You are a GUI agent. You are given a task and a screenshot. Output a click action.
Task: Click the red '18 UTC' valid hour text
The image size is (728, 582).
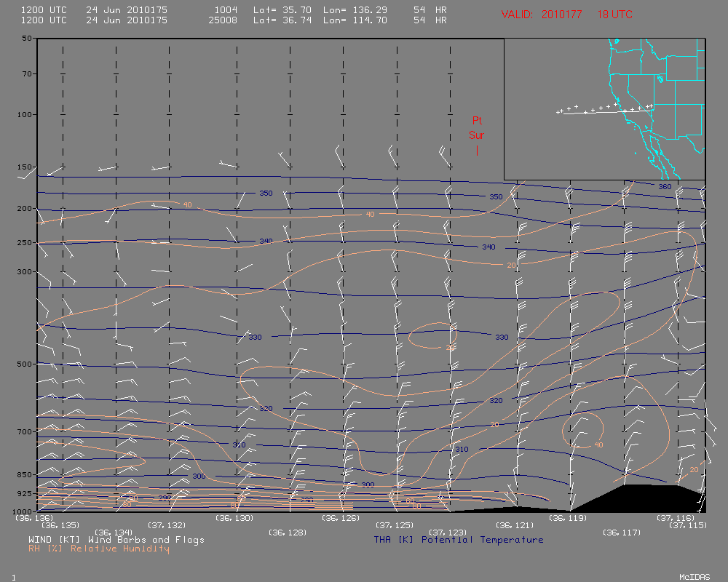(x=614, y=15)
